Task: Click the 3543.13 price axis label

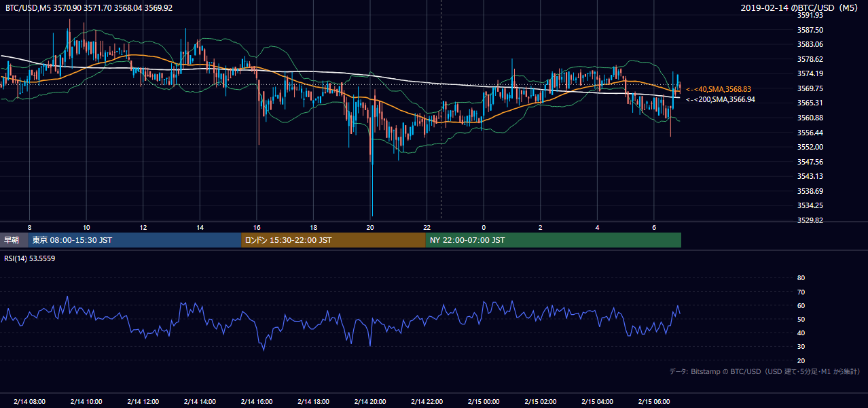Action: coord(810,176)
